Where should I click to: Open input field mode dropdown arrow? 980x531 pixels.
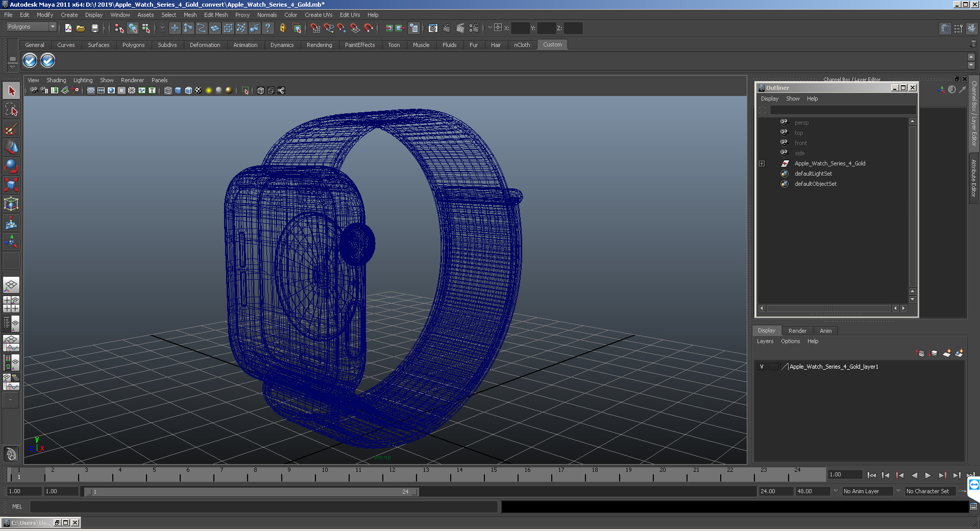[x=490, y=28]
